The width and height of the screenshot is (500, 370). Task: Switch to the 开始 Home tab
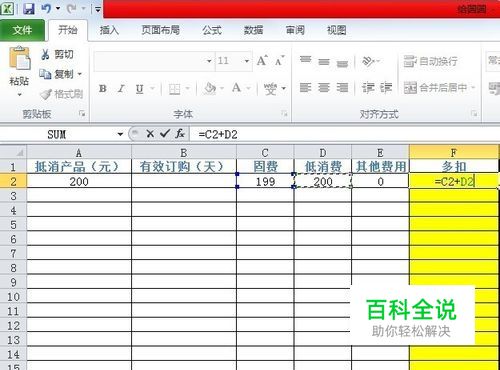(68, 30)
